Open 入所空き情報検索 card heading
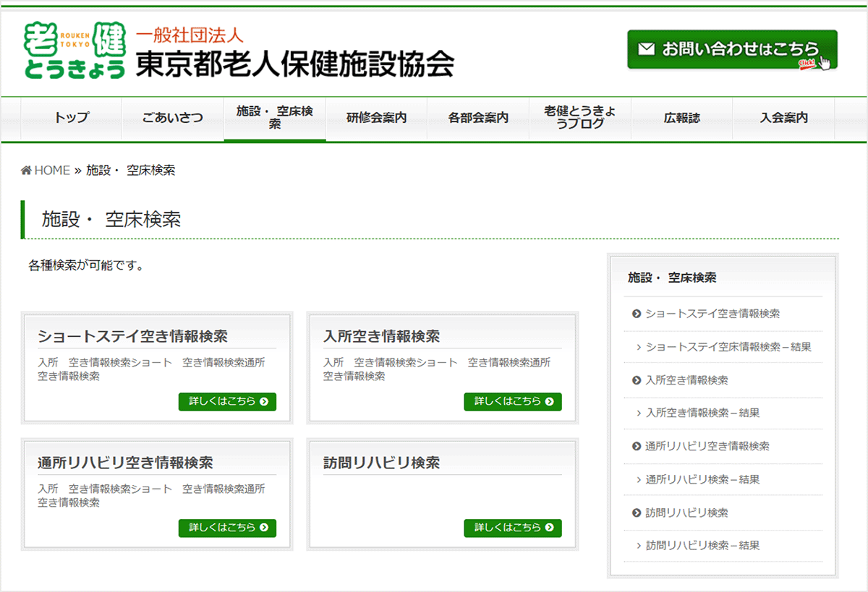This screenshot has width=868, height=592. click(381, 337)
